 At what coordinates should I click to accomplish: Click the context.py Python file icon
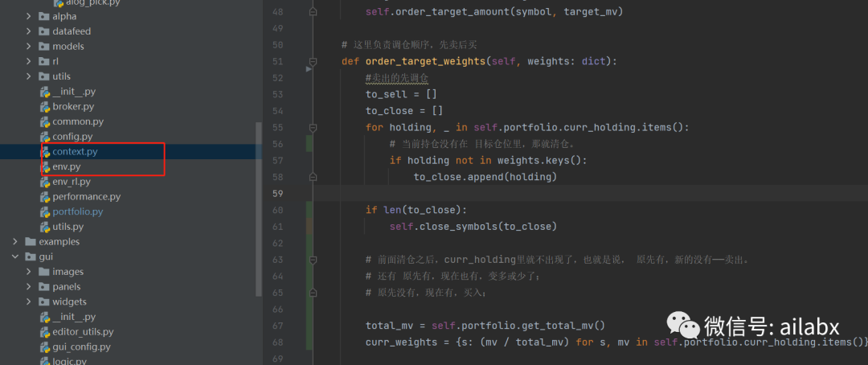tap(45, 151)
